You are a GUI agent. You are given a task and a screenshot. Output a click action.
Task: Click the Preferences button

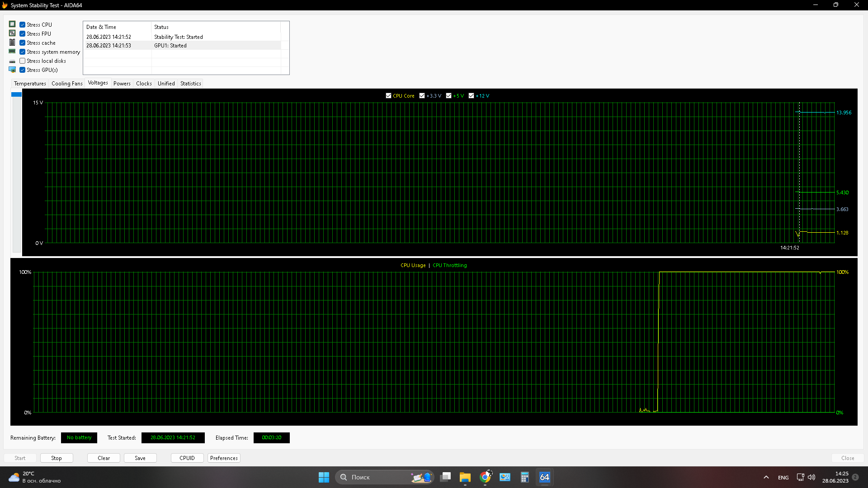click(x=224, y=458)
